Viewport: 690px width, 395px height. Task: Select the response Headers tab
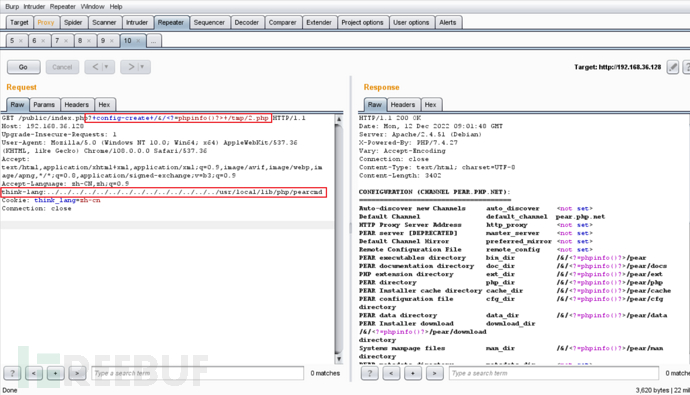pyautogui.click(x=403, y=105)
